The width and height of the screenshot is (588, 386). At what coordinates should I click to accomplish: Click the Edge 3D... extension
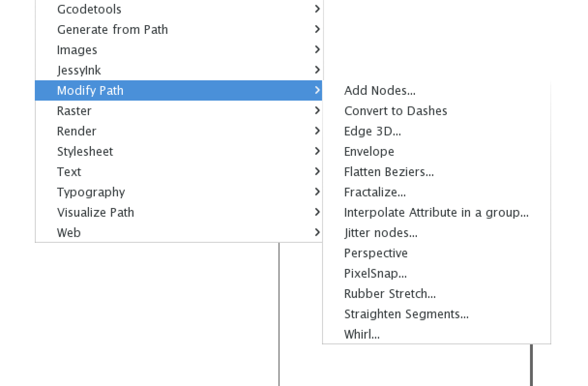pos(372,131)
